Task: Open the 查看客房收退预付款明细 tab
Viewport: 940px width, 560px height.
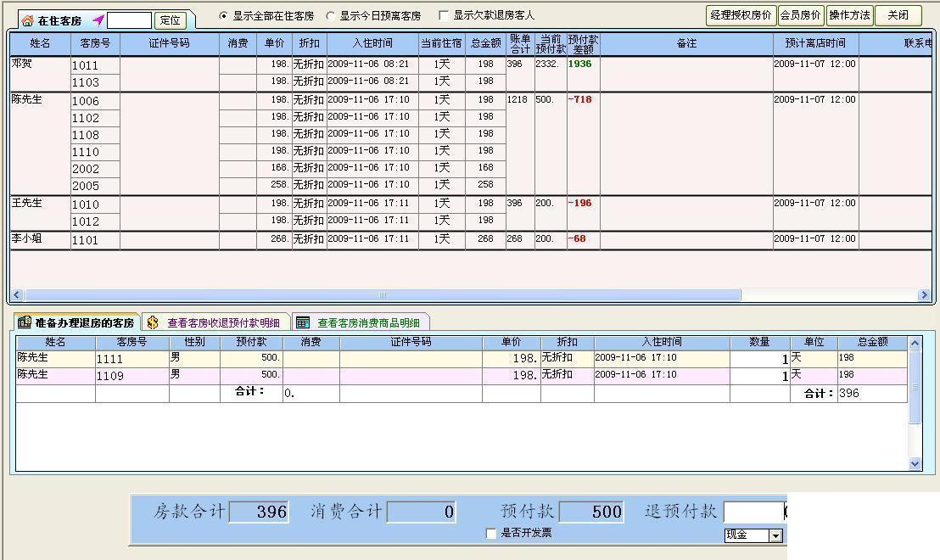Action: point(216,322)
